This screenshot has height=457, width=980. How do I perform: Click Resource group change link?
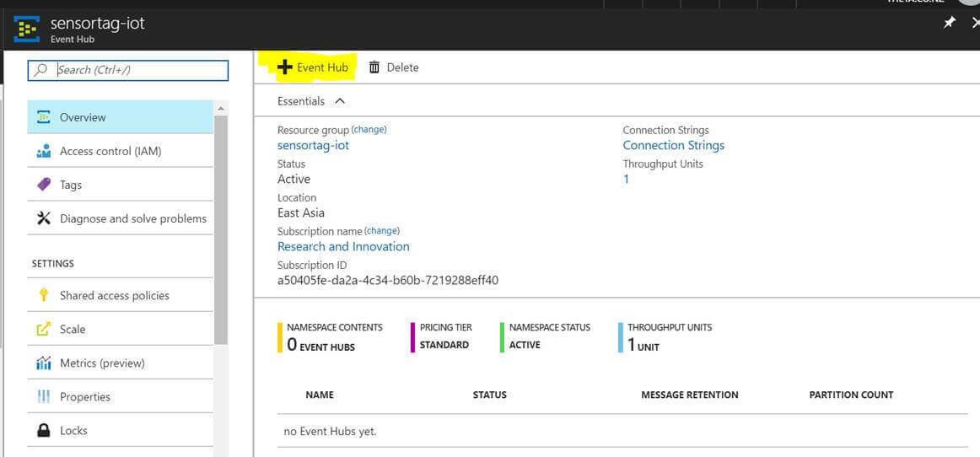pyautogui.click(x=369, y=129)
